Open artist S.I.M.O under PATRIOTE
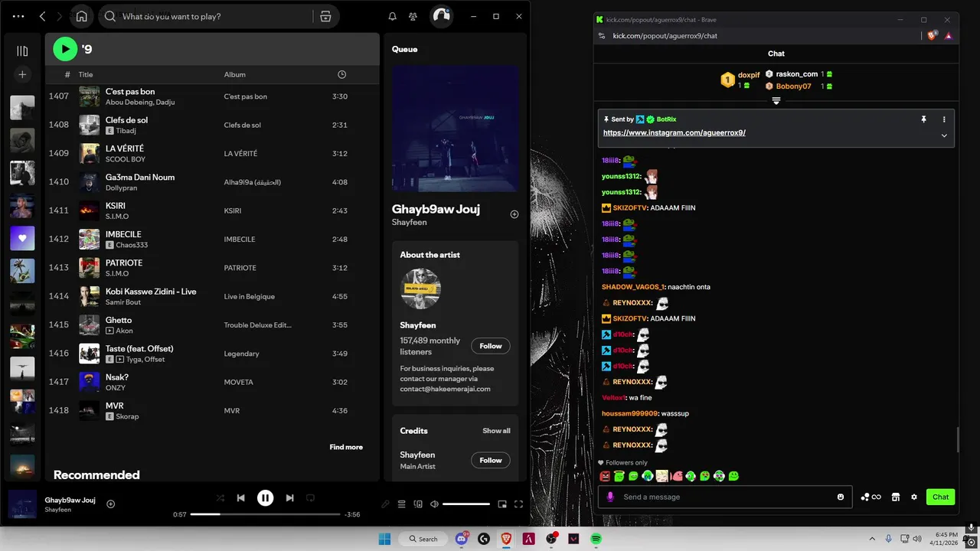 [x=117, y=273]
